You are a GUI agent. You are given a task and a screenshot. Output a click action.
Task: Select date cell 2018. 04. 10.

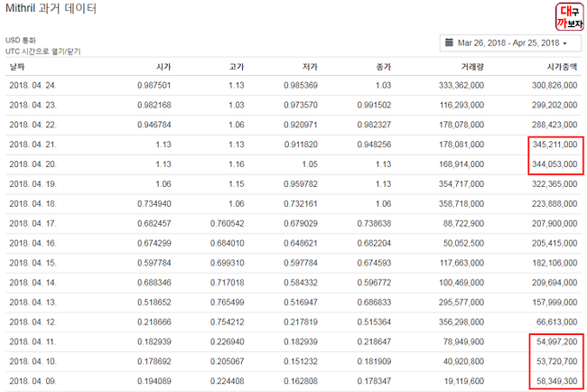(x=33, y=361)
